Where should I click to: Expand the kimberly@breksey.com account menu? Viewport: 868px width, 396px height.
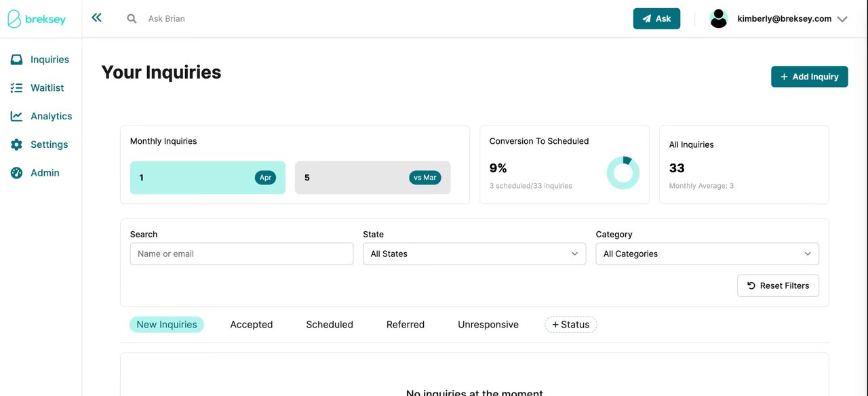pos(842,19)
